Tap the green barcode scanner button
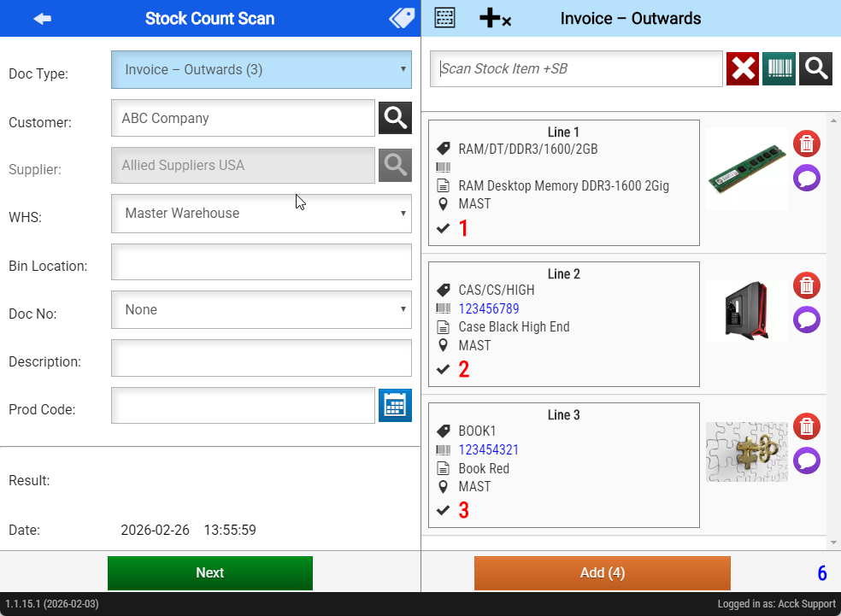 pyautogui.click(x=779, y=68)
